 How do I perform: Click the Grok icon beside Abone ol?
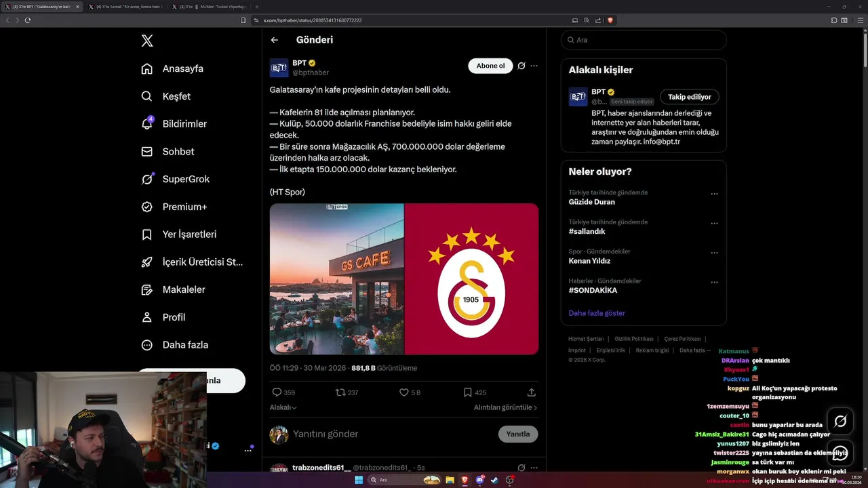(521, 66)
